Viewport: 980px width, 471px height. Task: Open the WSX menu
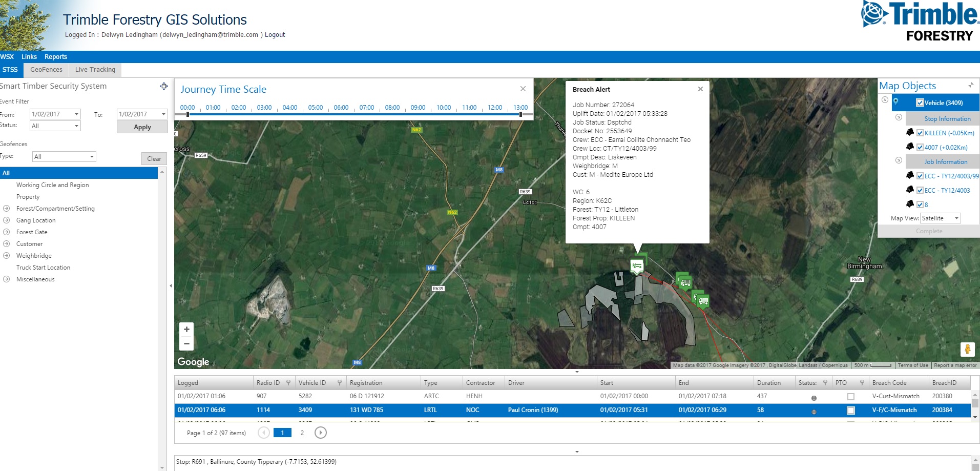tap(7, 57)
